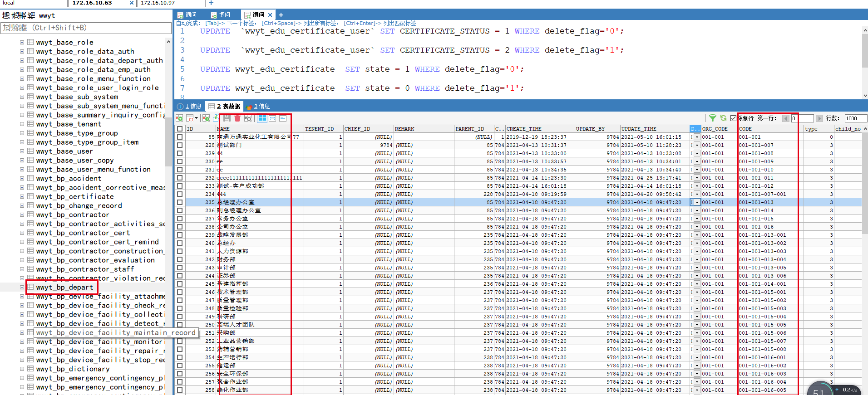
Task: Click the table filter input box
Action: point(86,28)
